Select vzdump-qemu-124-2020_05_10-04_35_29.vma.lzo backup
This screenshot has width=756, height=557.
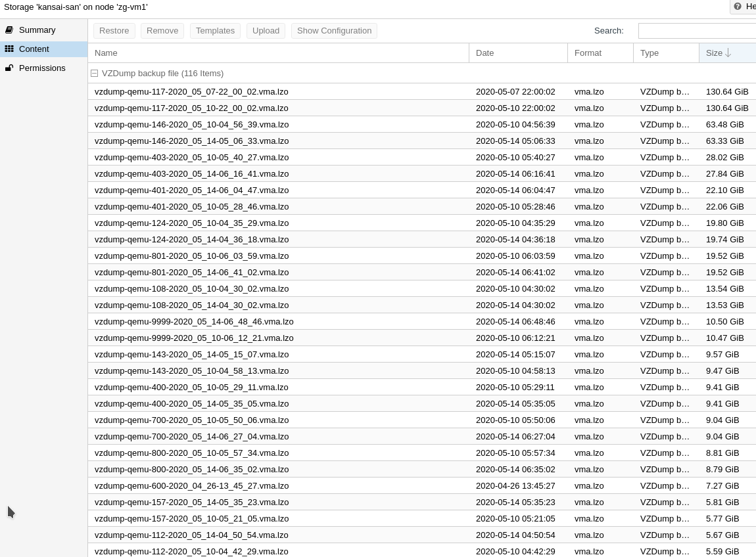point(422,223)
